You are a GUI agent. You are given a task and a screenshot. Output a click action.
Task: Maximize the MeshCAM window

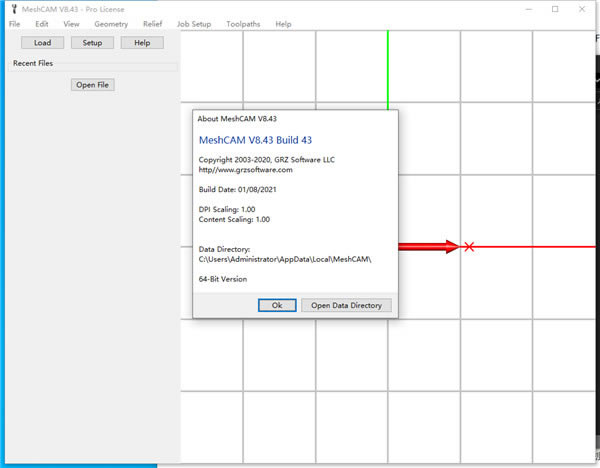pos(555,9)
